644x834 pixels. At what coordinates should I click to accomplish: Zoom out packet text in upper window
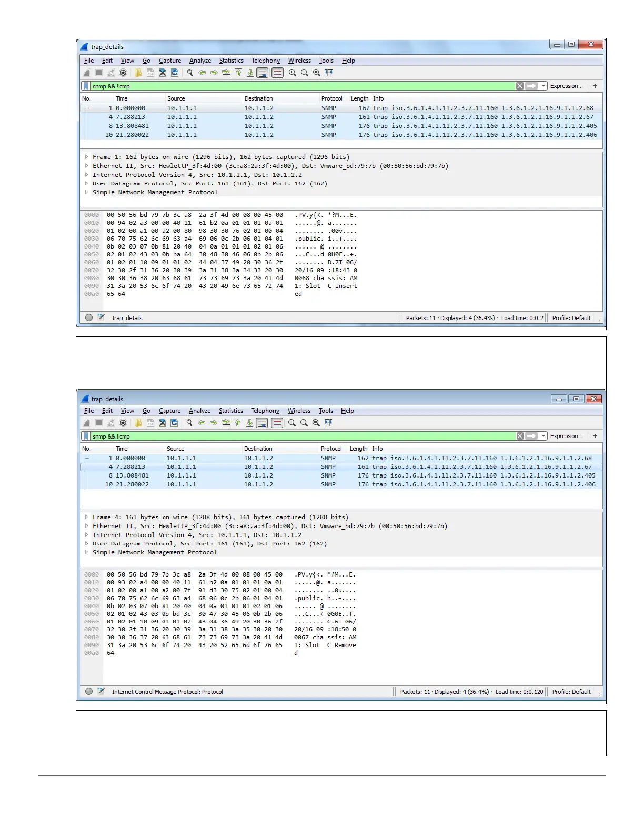[305, 73]
